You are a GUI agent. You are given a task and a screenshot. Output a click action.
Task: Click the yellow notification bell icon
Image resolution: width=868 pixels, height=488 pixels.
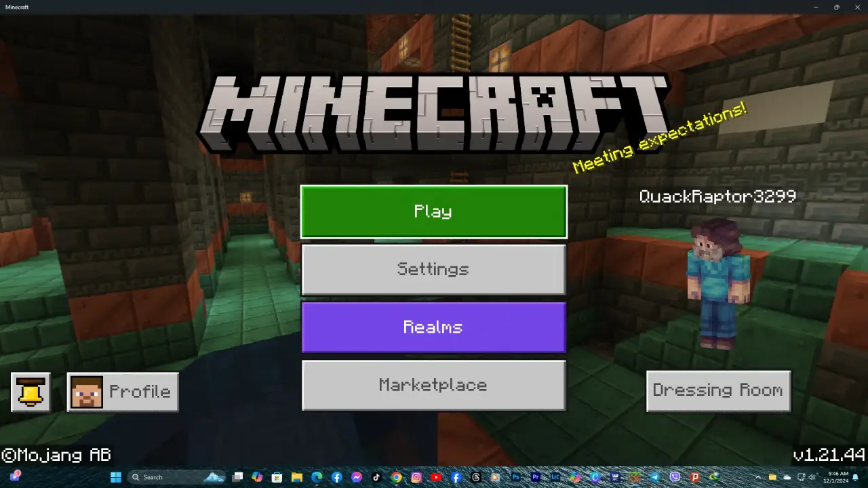click(31, 392)
